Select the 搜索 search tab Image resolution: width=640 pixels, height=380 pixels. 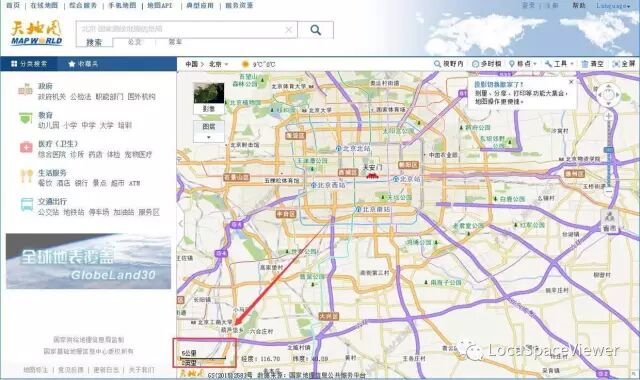click(x=94, y=42)
